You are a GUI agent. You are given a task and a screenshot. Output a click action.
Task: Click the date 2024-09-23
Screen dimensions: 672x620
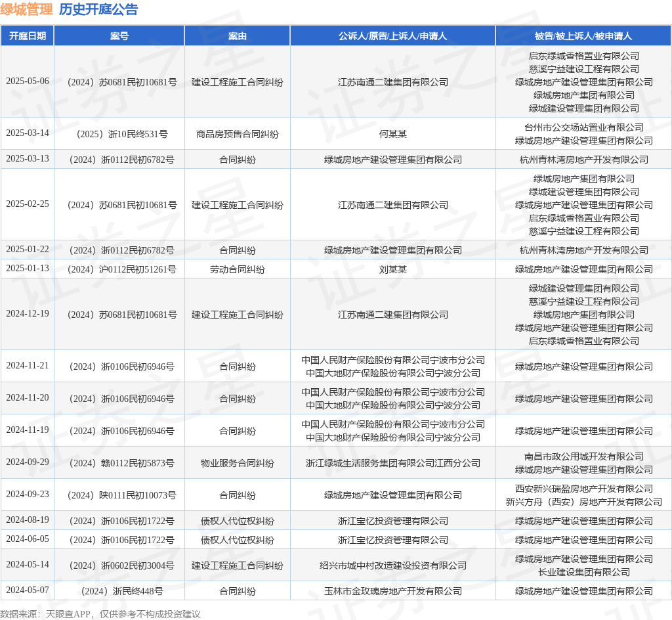click(x=28, y=494)
